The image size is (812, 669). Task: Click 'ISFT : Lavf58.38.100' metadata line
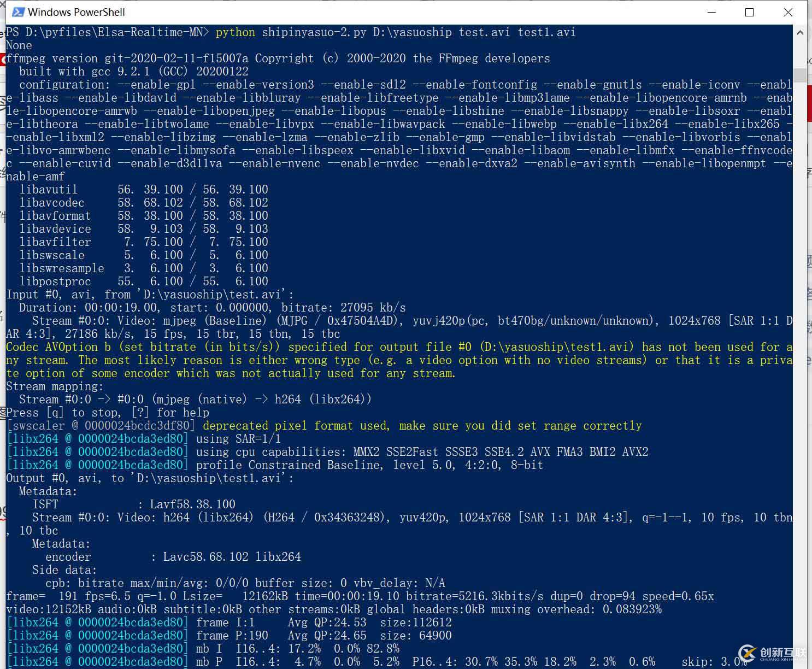[134, 504]
